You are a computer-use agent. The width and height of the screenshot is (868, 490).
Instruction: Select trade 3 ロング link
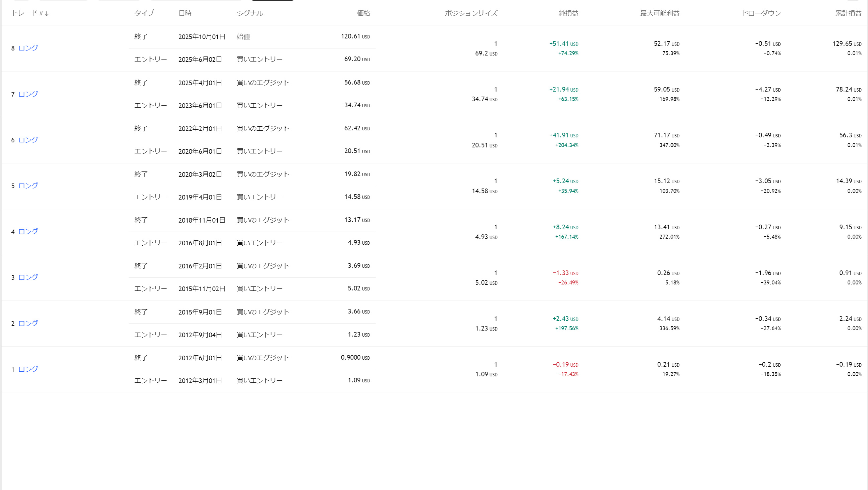[28, 277]
